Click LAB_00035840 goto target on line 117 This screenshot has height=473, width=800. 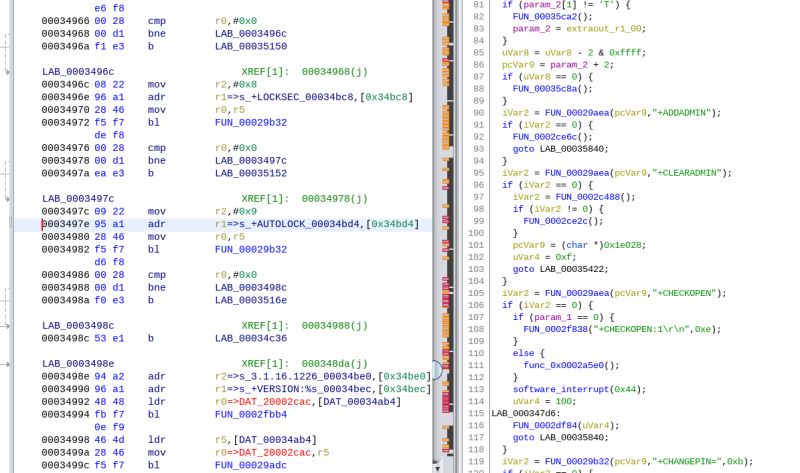point(572,437)
